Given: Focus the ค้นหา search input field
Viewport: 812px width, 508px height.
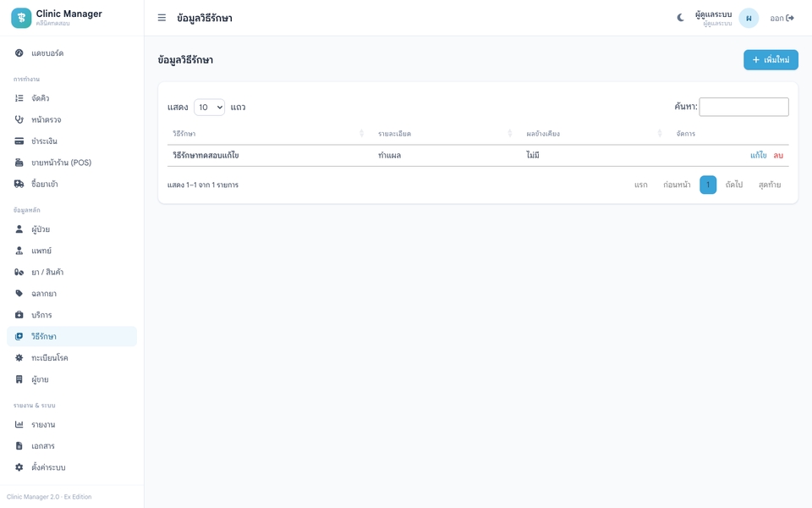Looking at the screenshot, I should pos(743,107).
